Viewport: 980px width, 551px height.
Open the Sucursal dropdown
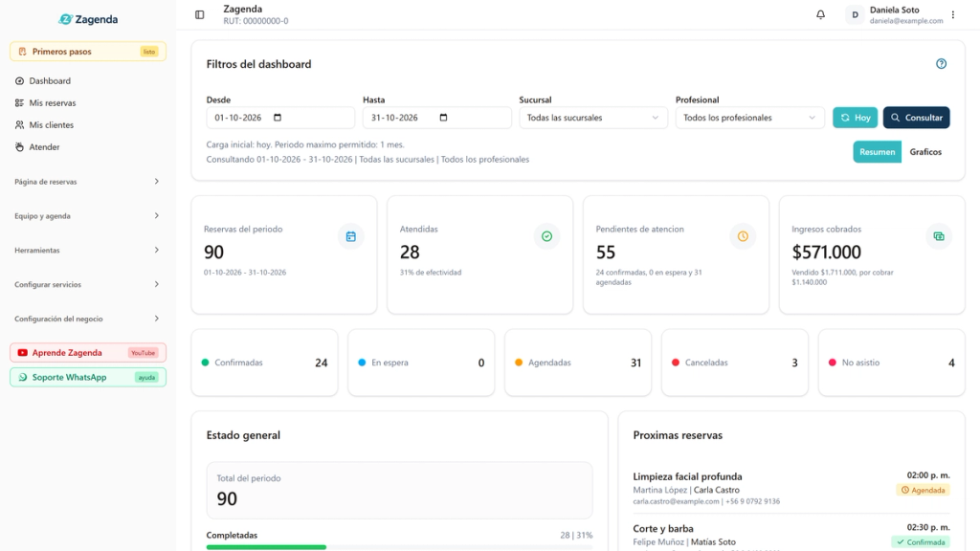[x=593, y=118]
